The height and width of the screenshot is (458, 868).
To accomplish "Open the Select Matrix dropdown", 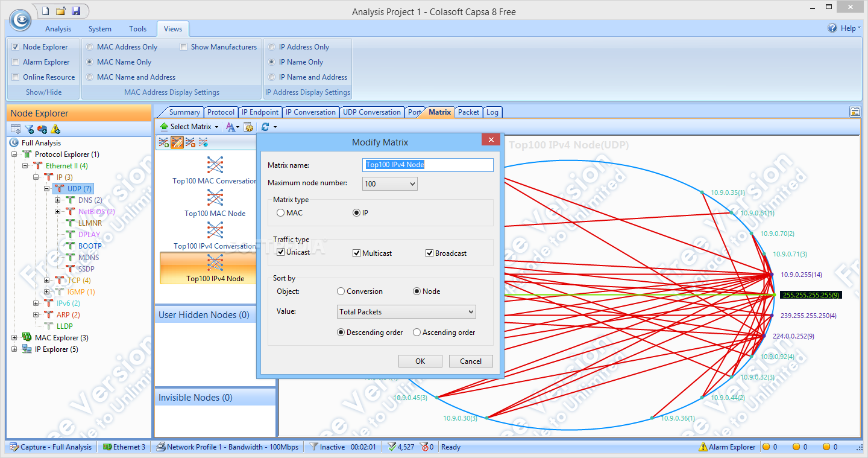I will point(216,127).
